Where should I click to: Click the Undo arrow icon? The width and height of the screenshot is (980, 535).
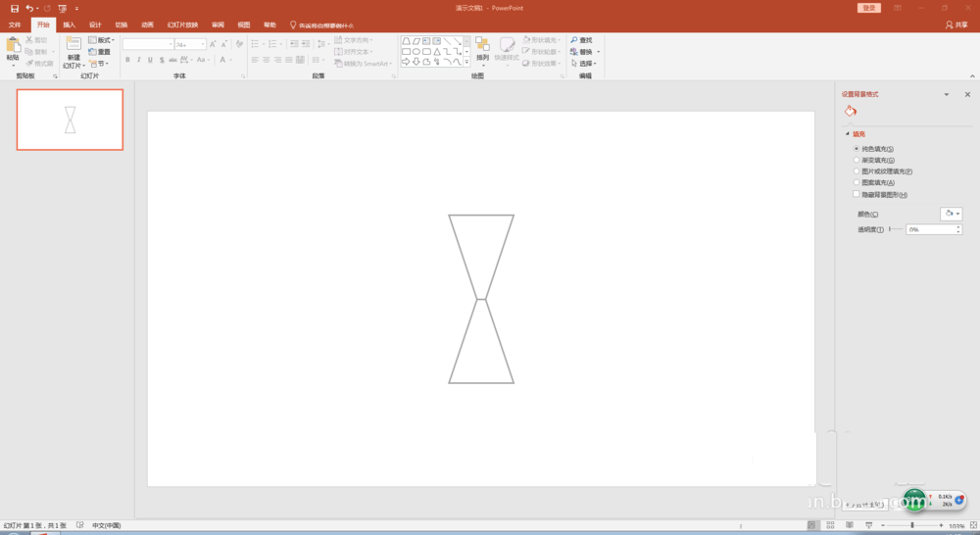coord(29,8)
